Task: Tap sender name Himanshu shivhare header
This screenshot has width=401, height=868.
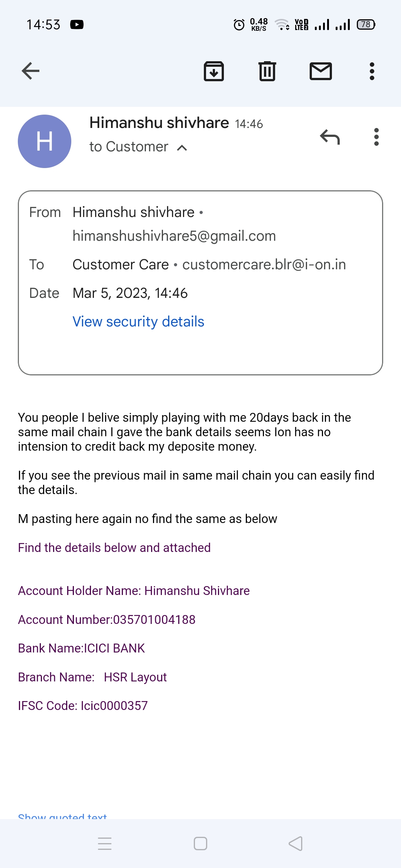Action: [x=159, y=123]
